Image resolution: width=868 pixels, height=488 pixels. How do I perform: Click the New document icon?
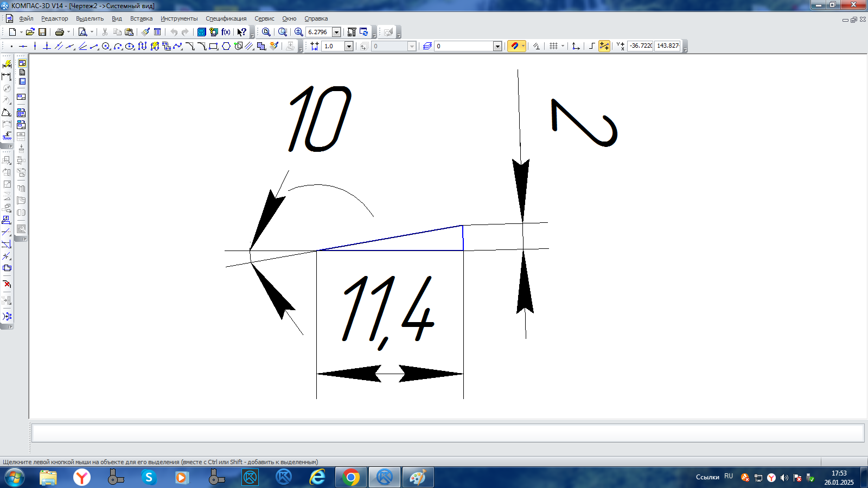[12, 32]
